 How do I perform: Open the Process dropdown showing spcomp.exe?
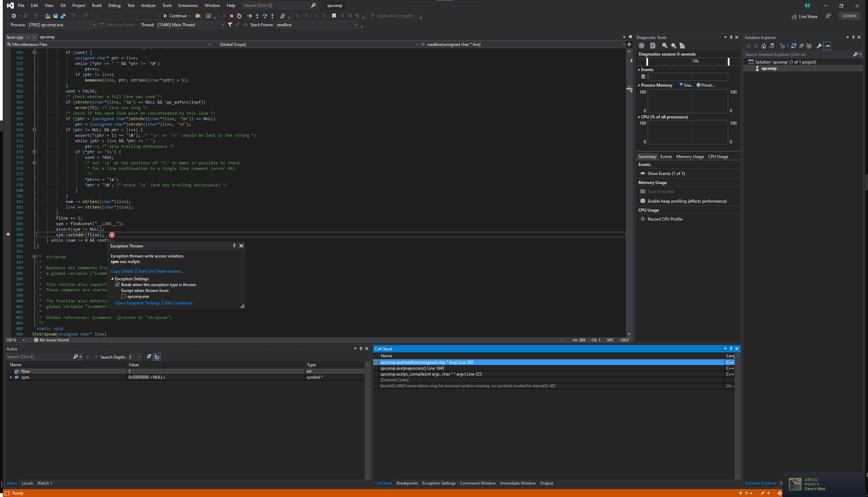[62, 25]
